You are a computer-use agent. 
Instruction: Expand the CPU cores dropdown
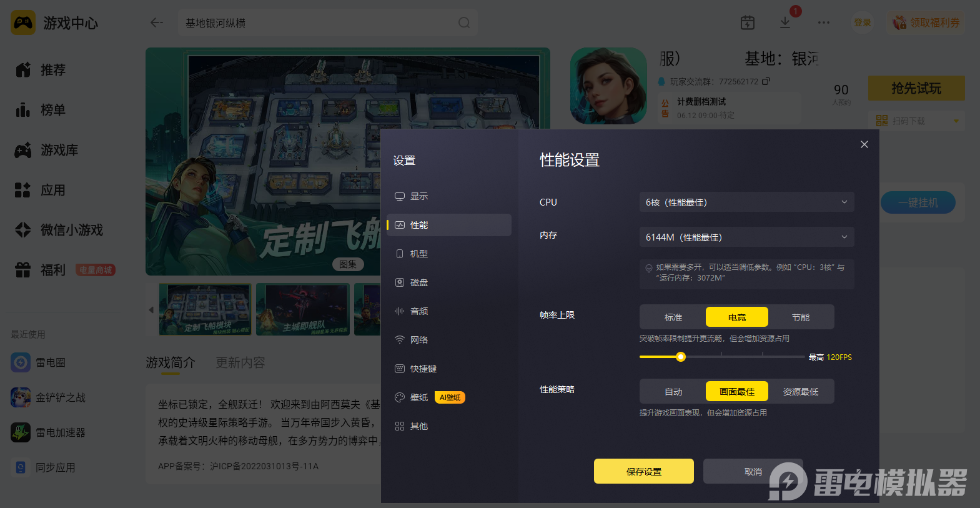[x=746, y=202]
